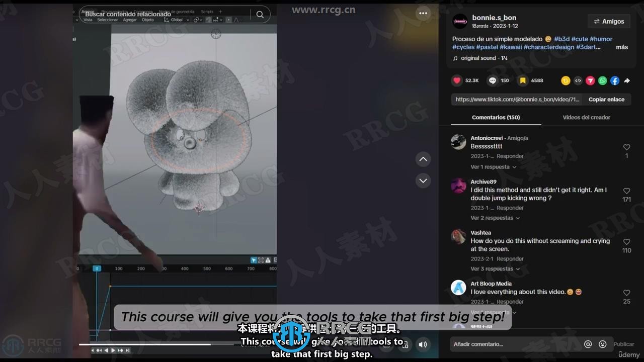
Task: Click the Amigos follow button
Action: pos(609,21)
